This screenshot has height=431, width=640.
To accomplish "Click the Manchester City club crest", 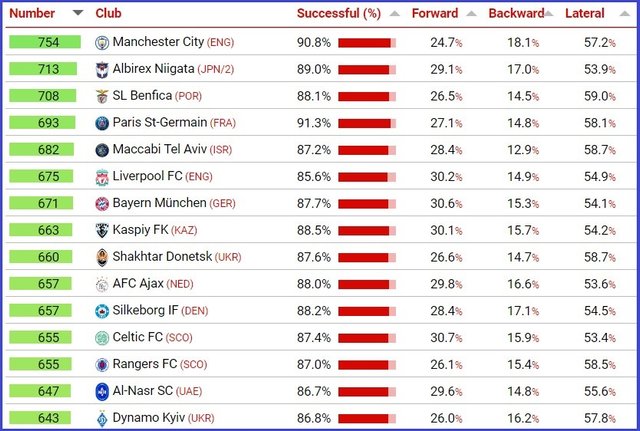I will 102,42.
